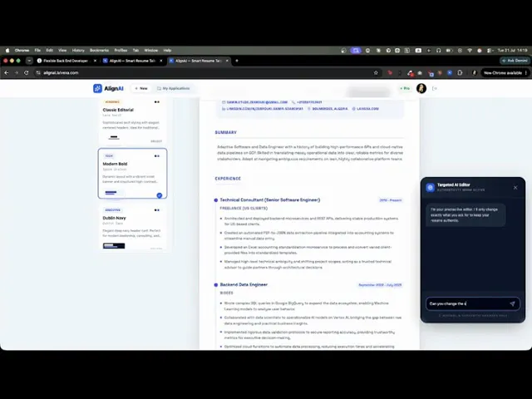
Task: Click Technical Consultant job title
Action: click(x=269, y=199)
